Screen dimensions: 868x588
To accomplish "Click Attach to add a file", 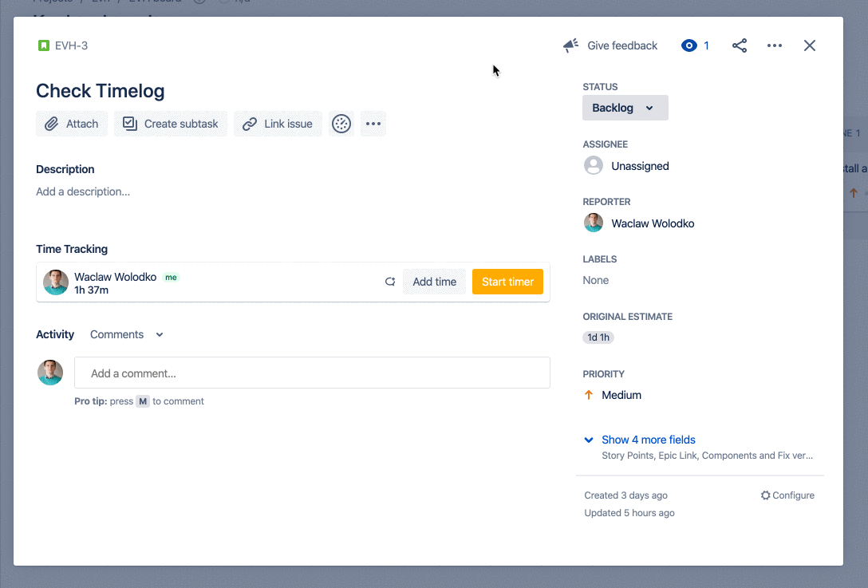I will click(72, 124).
